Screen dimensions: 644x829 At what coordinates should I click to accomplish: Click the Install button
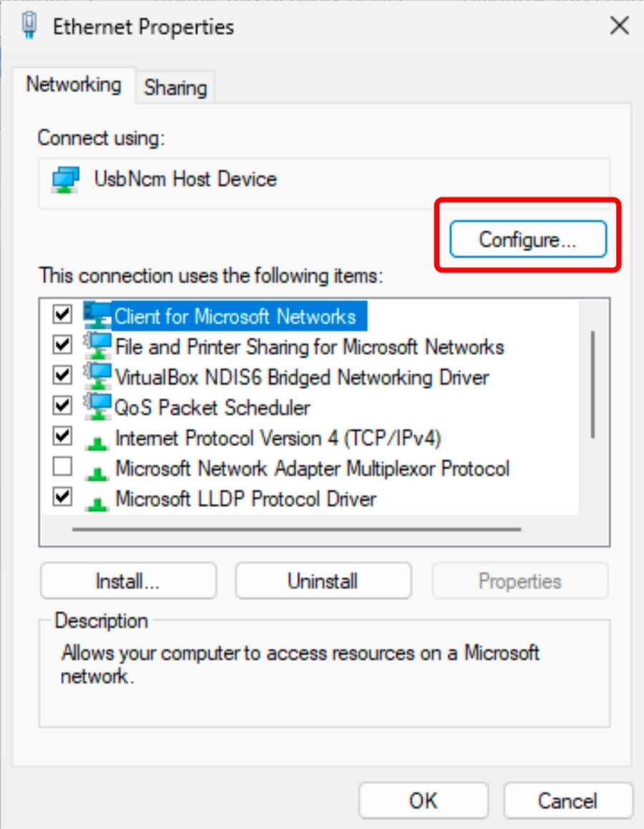128,581
